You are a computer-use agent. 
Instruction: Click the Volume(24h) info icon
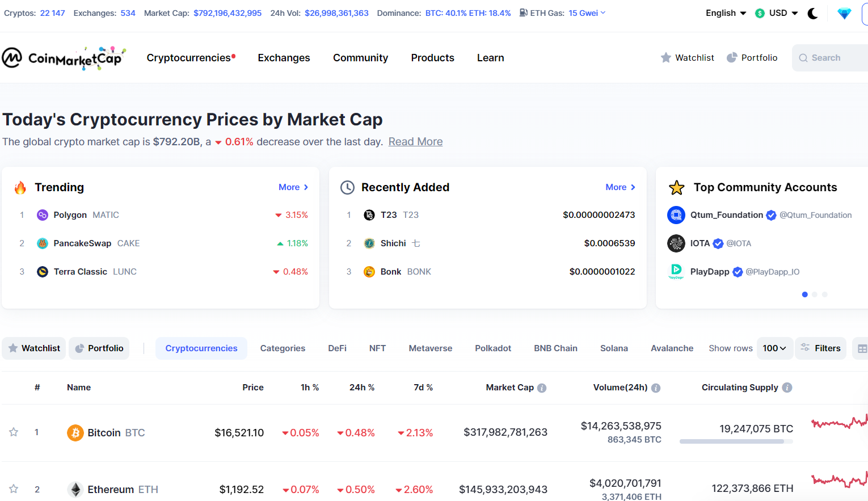[656, 388]
